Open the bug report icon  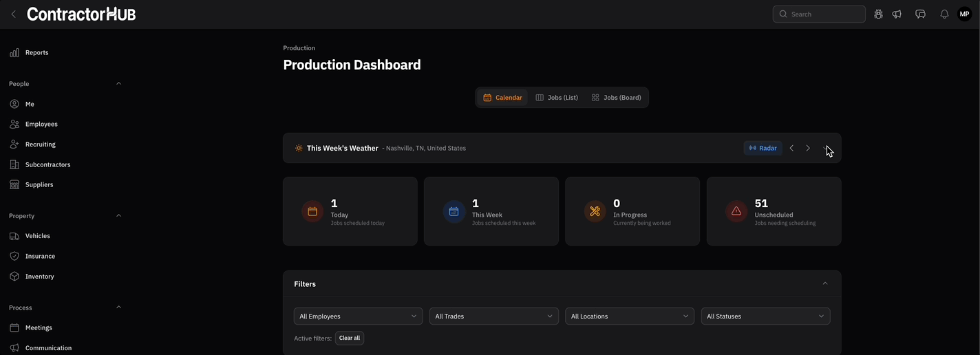(x=878, y=14)
